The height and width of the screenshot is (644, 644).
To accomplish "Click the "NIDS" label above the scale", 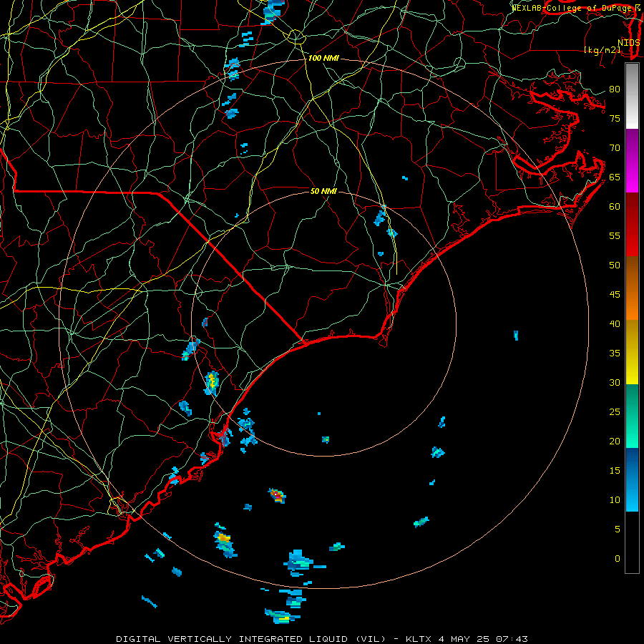I will point(628,42).
